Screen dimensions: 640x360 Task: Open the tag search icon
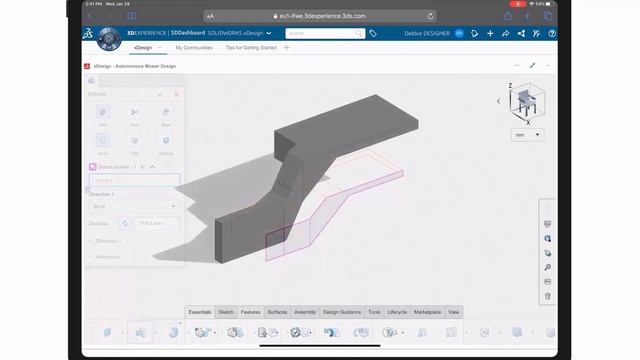click(373, 33)
